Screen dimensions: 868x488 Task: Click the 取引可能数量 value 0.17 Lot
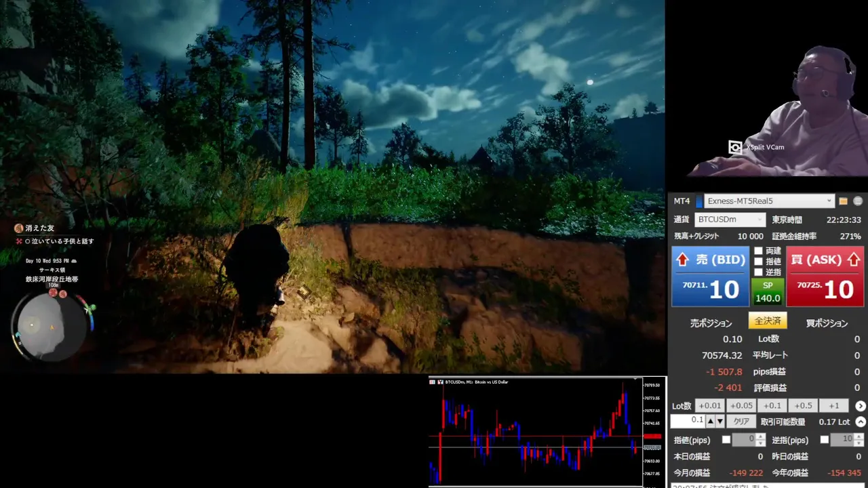coord(834,422)
